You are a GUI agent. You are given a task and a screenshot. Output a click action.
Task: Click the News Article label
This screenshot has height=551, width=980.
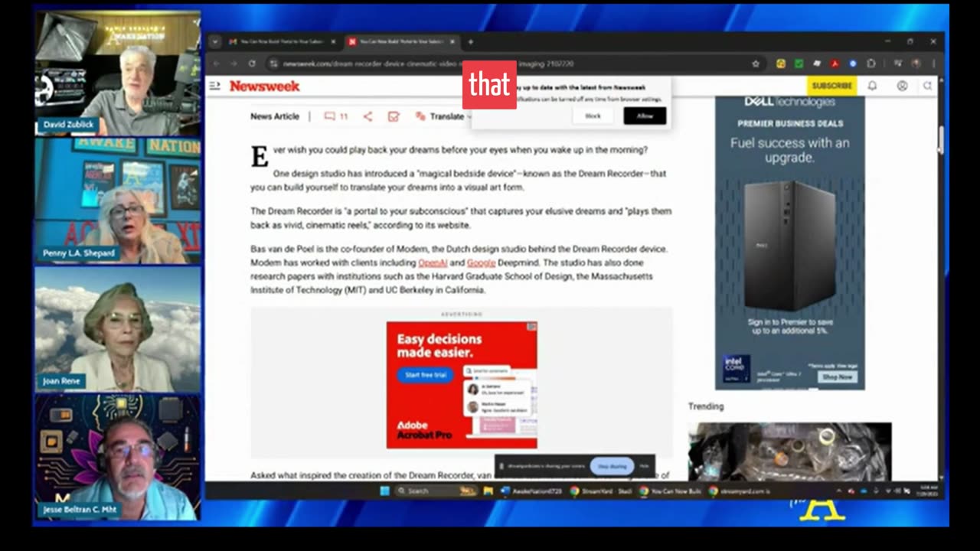coord(275,116)
